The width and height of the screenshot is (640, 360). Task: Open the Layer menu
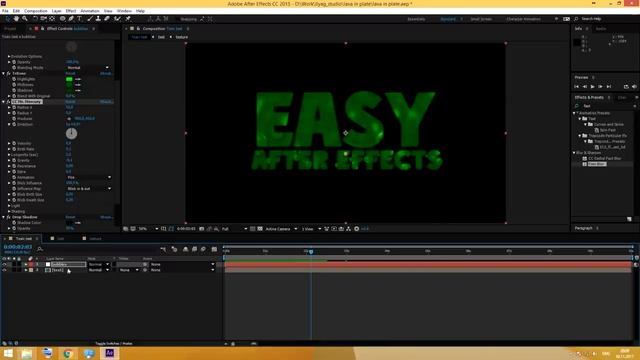57,11
